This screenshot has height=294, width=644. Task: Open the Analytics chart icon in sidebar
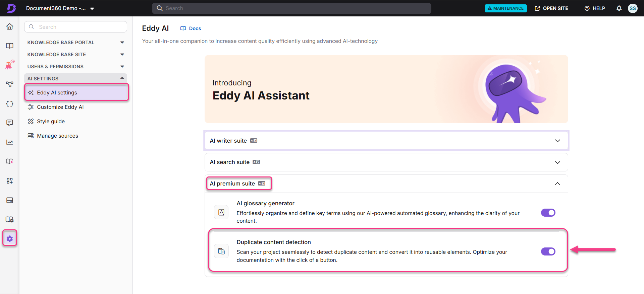[x=10, y=142]
